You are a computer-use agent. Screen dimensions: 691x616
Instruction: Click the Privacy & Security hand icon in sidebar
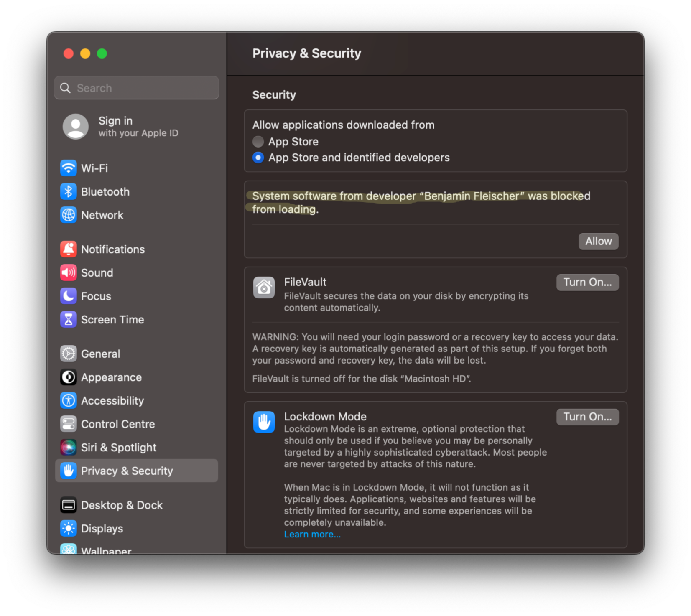pyautogui.click(x=68, y=471)
